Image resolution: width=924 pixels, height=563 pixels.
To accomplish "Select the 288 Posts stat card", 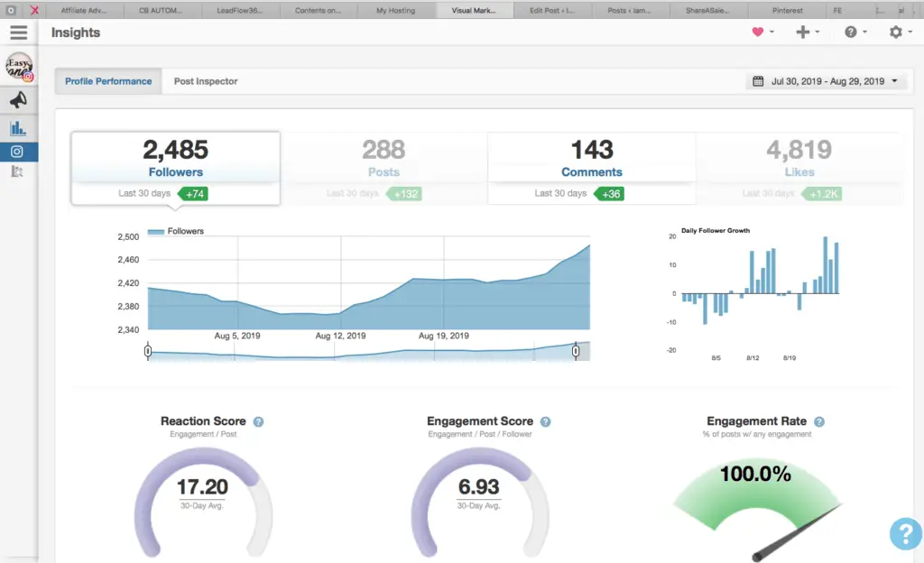I will 383,169.
